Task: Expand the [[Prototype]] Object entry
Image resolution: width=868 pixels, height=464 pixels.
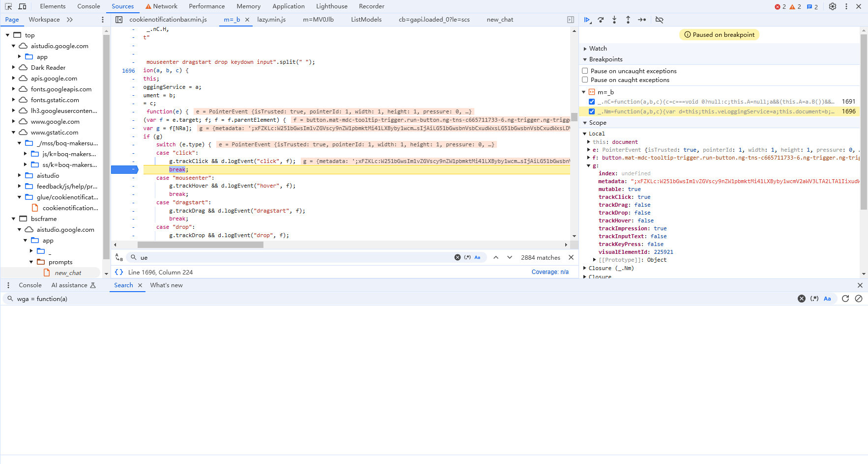Action: pos(595,260)
